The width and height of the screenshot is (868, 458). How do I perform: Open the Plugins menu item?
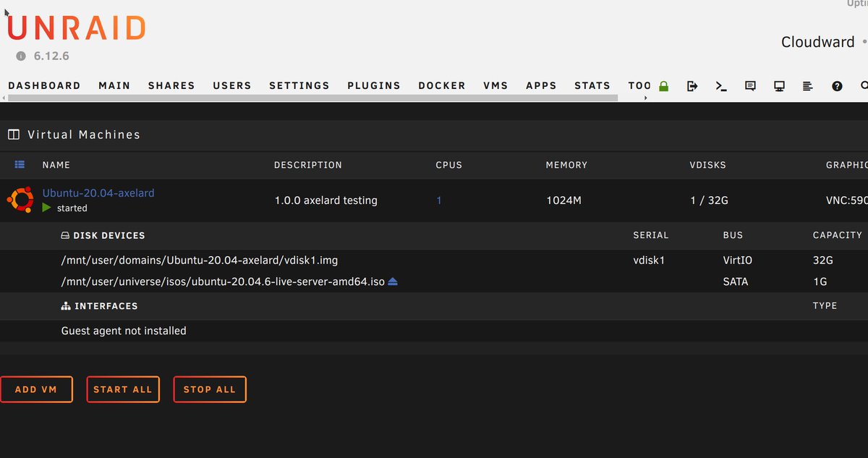(374, 85)
